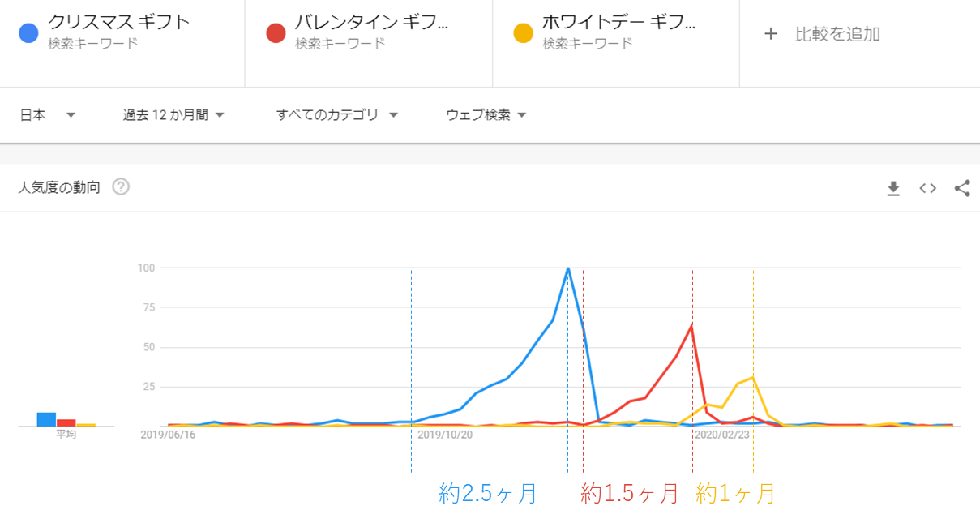Viewport: 980px width, 523px height.
Task: Open the すべてのカテゴリ dropdown
Action: [x=337, y=115]
